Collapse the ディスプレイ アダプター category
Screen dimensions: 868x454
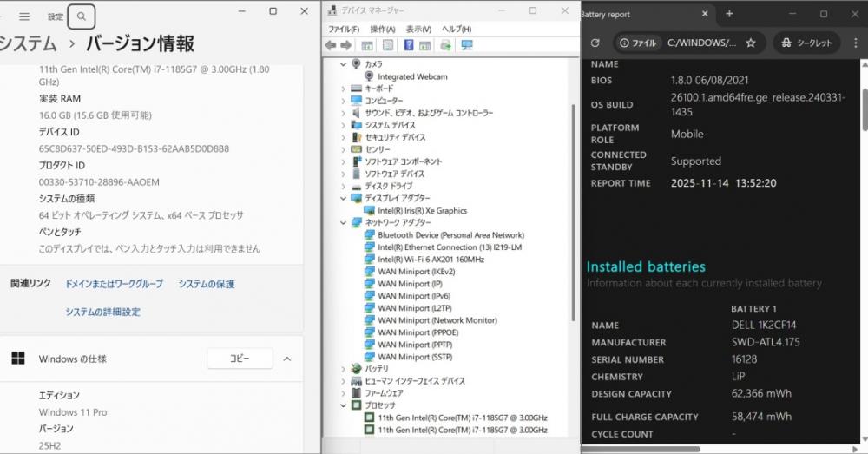(x=343, y=198)
